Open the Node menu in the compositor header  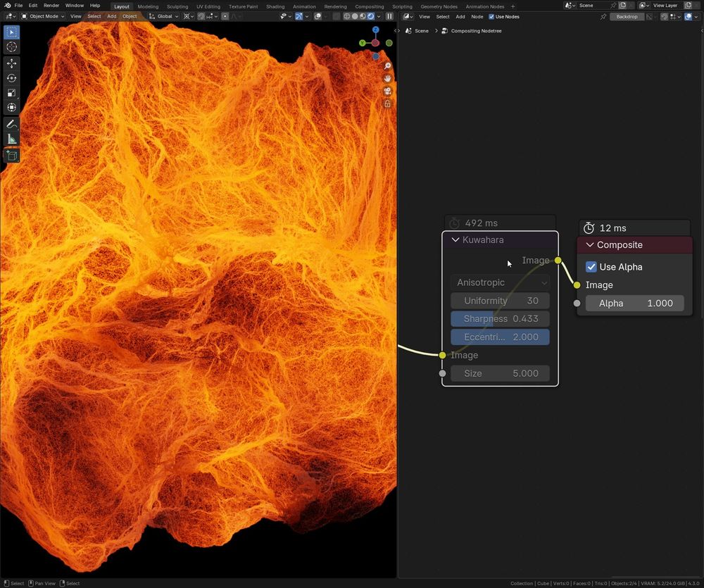tap(477, 16)
